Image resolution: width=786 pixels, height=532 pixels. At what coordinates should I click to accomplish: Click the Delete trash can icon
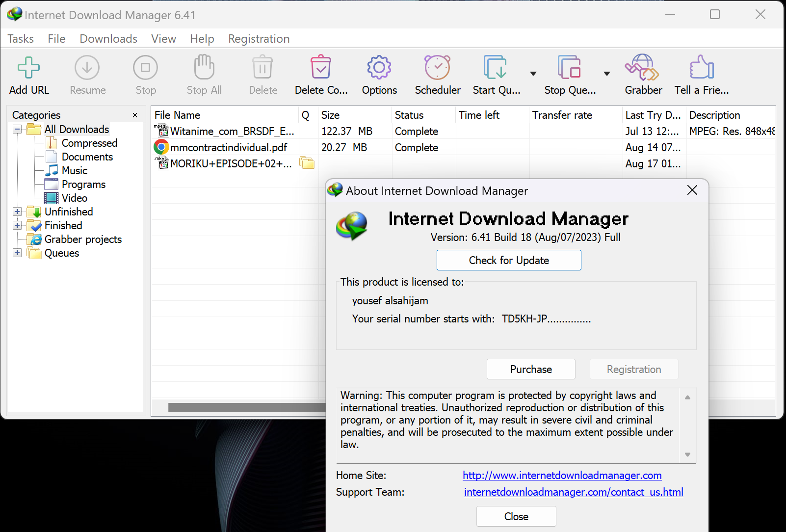tap(262, 67)
